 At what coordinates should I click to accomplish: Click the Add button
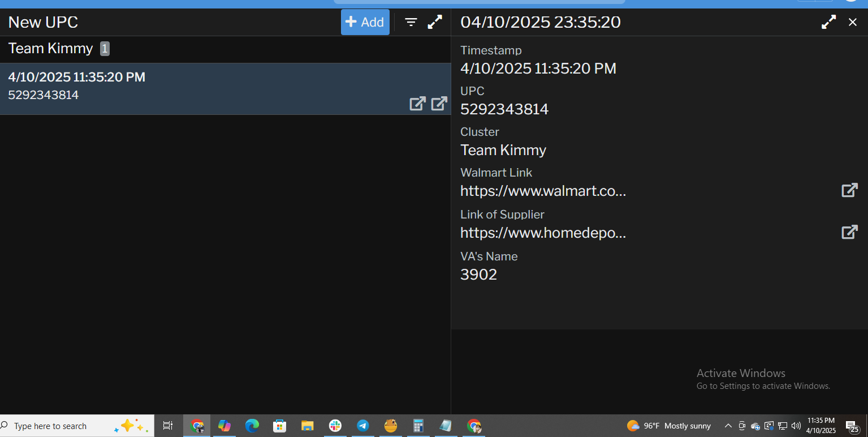pyautogui.click(x=365, y=22)
